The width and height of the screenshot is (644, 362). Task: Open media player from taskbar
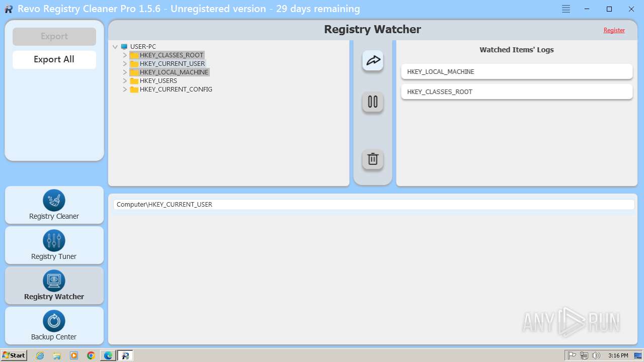click(x=74, y=355)
